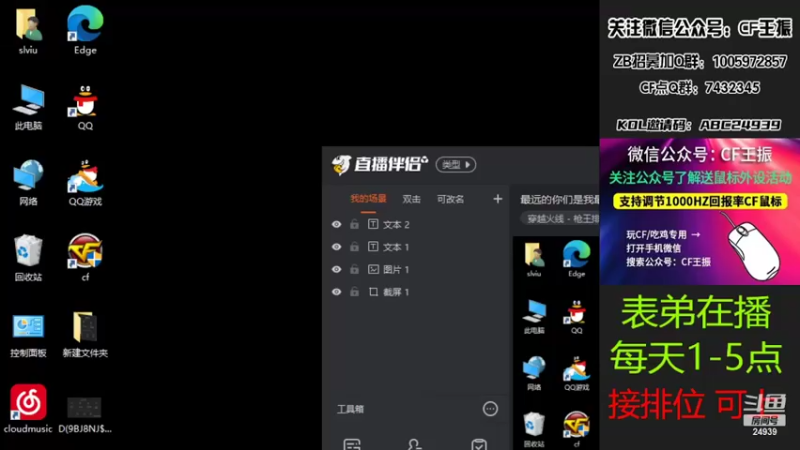The image size is (800, 450).
Task: Select the 文本 1 source name
Action: pos(396,247)
